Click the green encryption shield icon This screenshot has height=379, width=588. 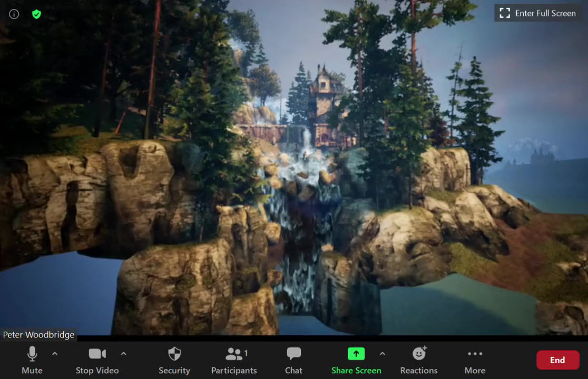pyautogui.click(x=36, y=14)
